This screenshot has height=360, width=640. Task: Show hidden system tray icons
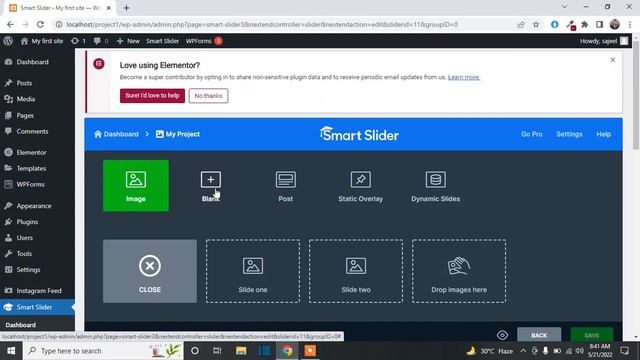(523, 351)
